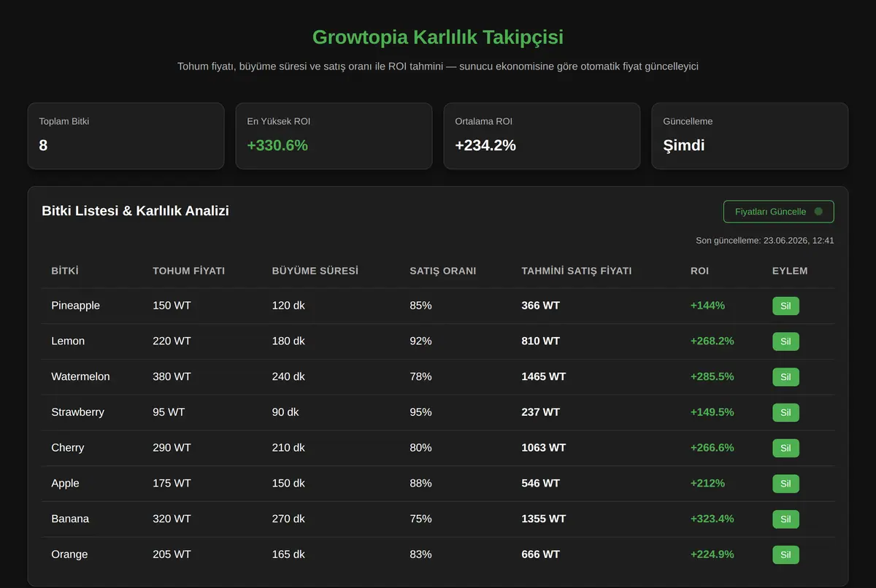Image resolution: width=876 pixels, height=588 pixels.
Task: Click the +212% ROI value
Action: click(707, 484)
